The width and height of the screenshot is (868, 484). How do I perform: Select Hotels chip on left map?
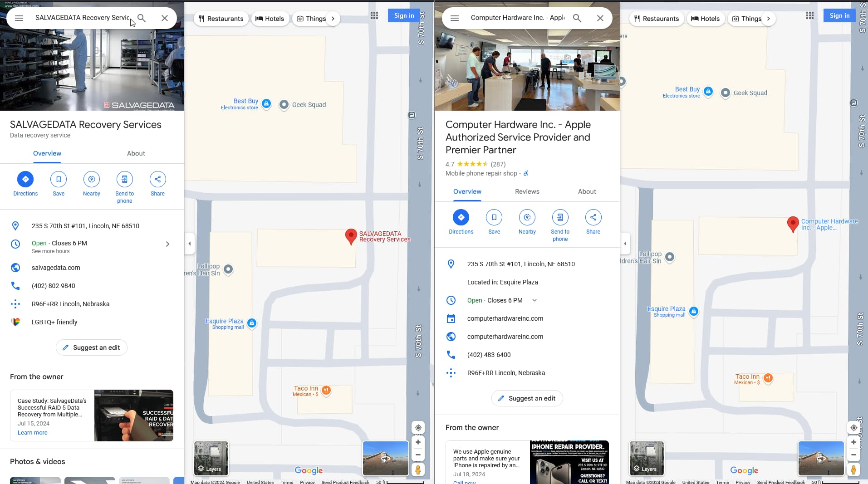coord(270,19)
